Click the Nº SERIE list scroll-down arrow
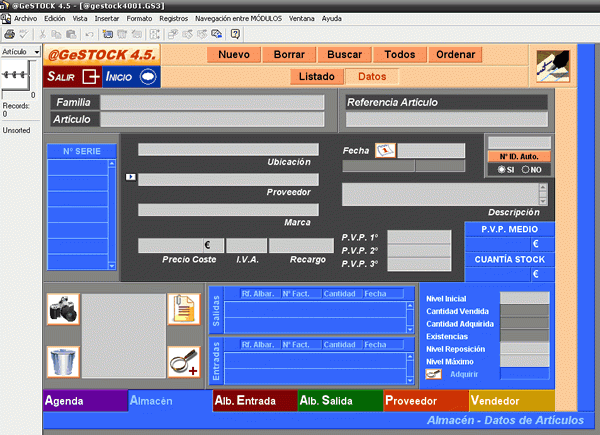The height and width of the screenshot is (435, 600). tap(112, 266)
